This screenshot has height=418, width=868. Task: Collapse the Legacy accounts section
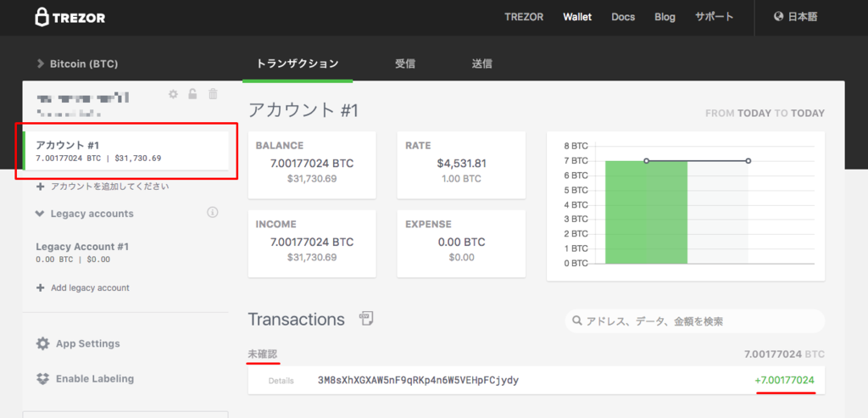[x=85, y=214]
